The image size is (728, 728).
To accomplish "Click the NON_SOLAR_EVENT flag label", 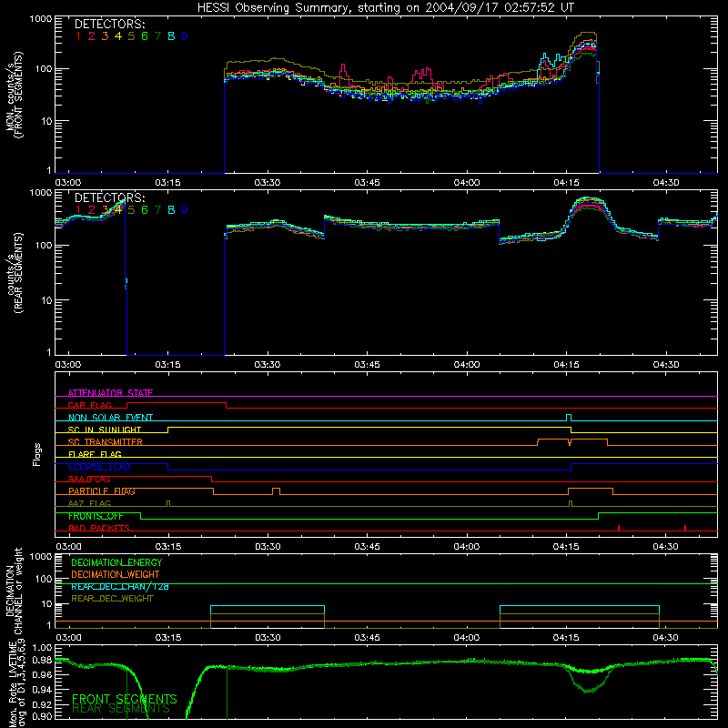I will point(110,418).
